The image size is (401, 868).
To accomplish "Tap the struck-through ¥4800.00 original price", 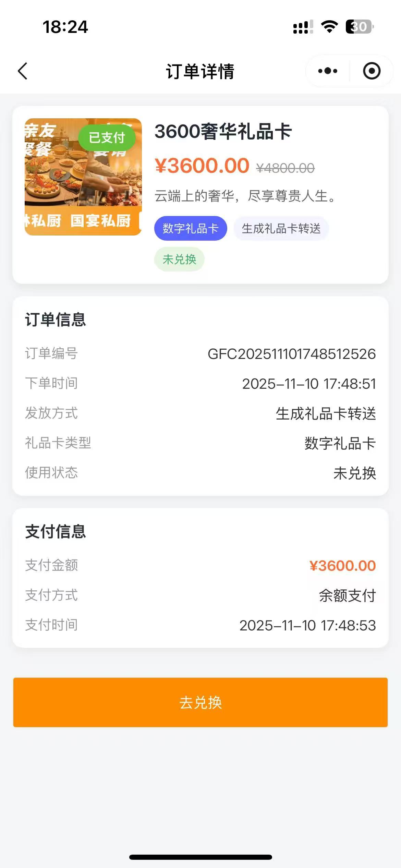I will click(285, 168).
